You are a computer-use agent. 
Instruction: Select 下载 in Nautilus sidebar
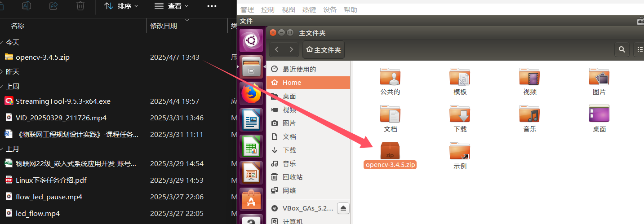click(x=308, y=150)
